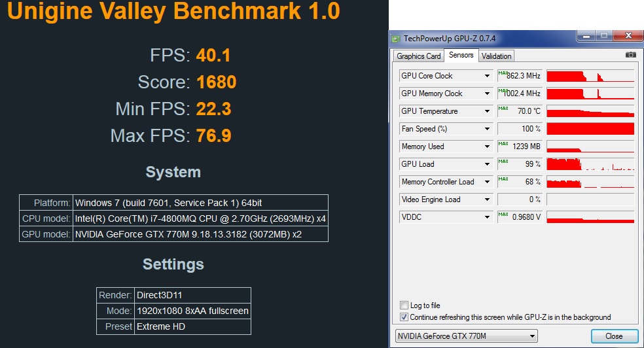
Task: Click the Score value 1680
Action: pos(217,82)
